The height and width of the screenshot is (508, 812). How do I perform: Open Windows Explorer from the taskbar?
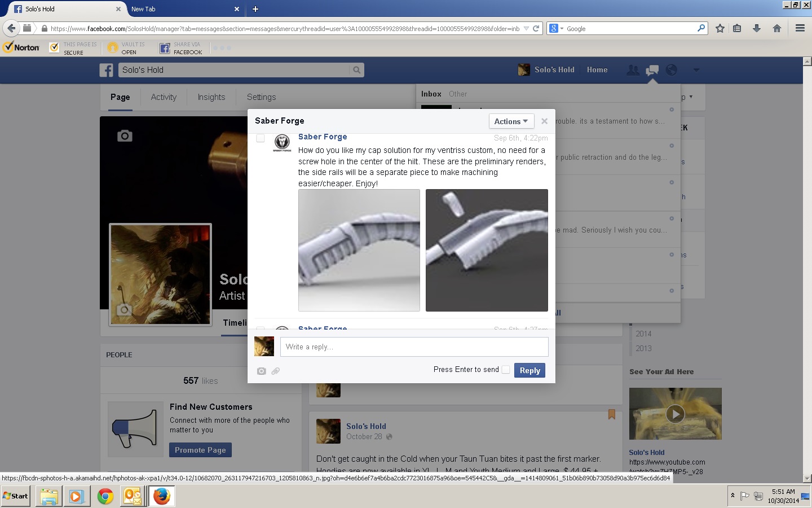(49, 496)
